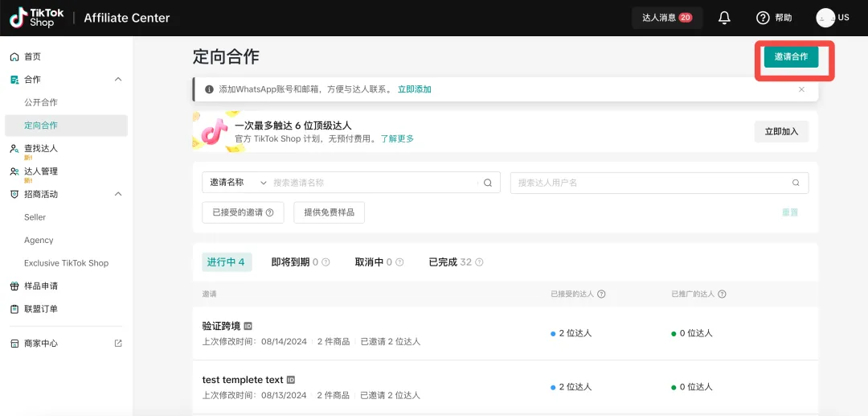Switch to the 即将到期 tab

(290, 262)
